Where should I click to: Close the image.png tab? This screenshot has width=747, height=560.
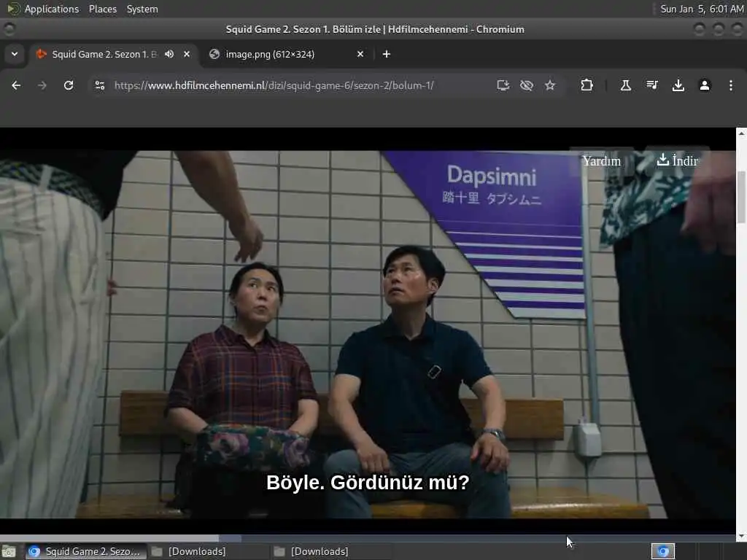click(360, 54)
